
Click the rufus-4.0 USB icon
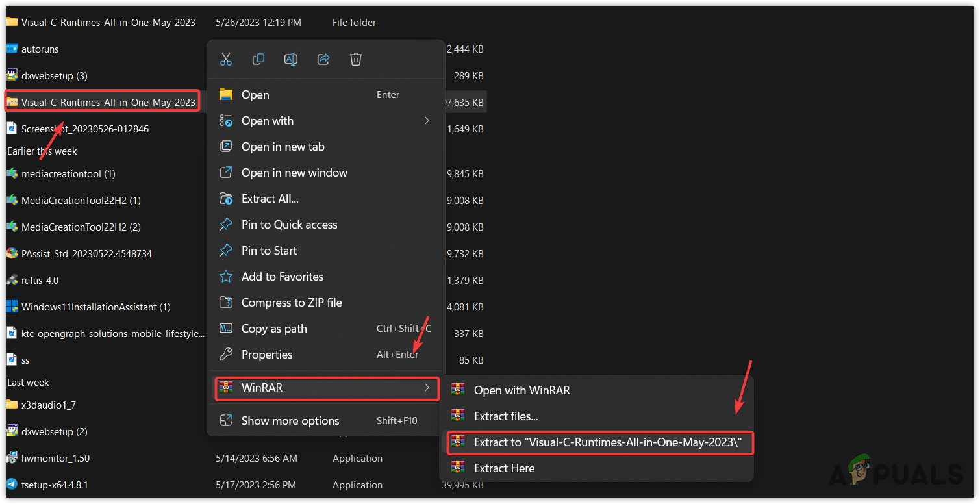coord(12,280)
